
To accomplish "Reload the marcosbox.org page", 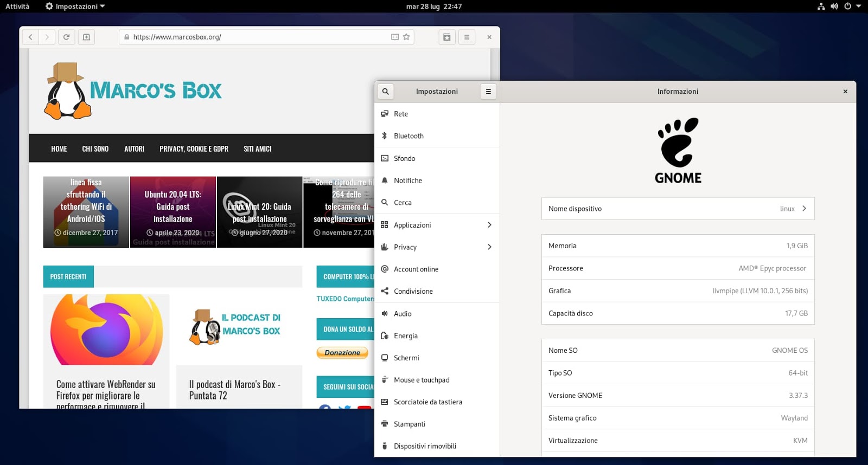I will 66,37.
